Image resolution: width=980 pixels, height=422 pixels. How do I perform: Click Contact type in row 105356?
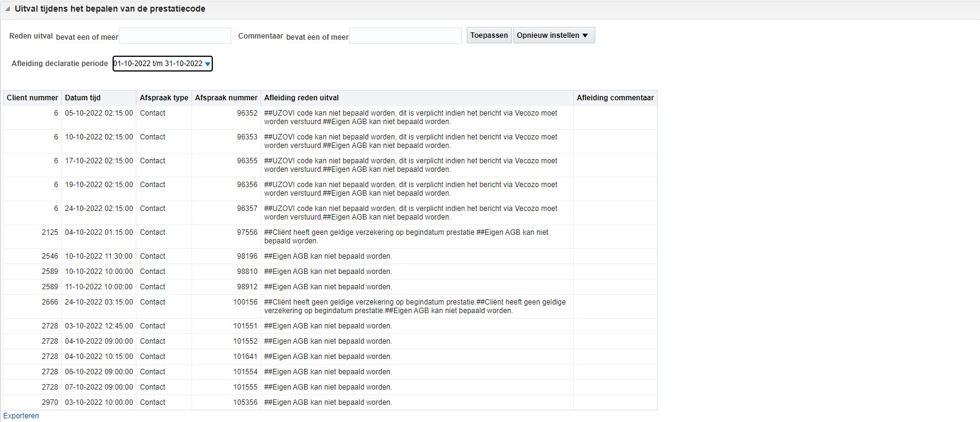tap(152, 402)
